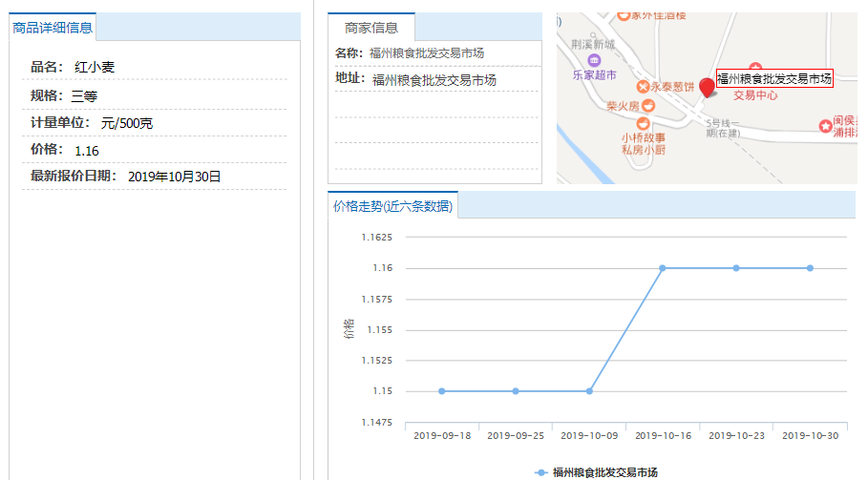Click the 闽侯 star marker on the map
The width and height of the screenshot is (868, 480).
coord(825,126)
